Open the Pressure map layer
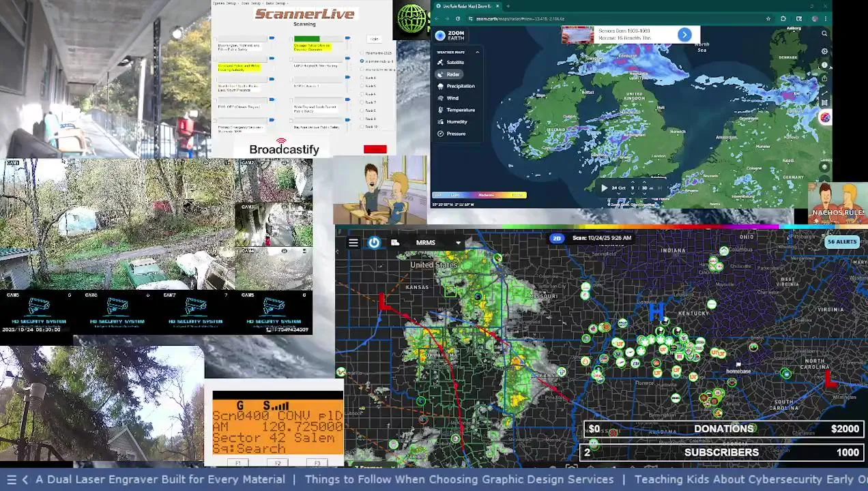Viewport: 868px width, 491px height. [452, 134]
